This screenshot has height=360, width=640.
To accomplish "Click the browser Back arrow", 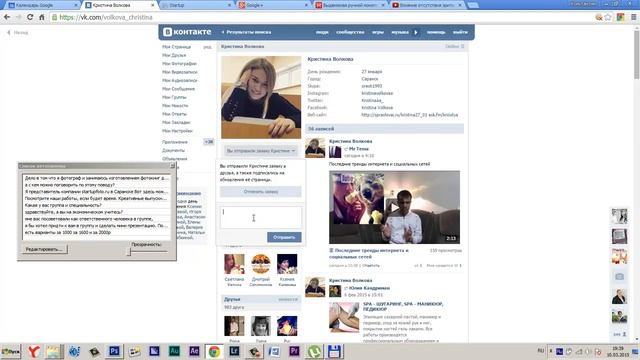I will coord(7,17).
